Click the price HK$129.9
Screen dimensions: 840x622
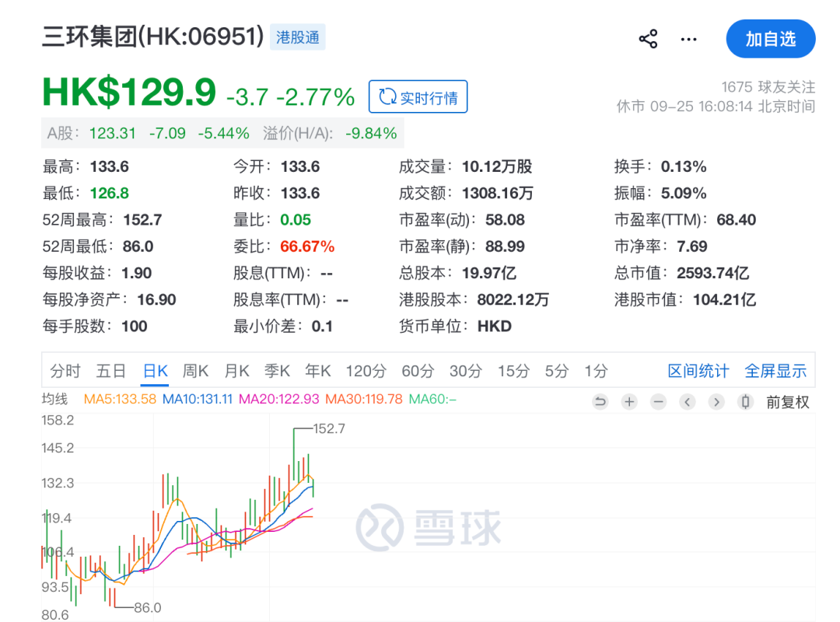(x=129, y=92)
